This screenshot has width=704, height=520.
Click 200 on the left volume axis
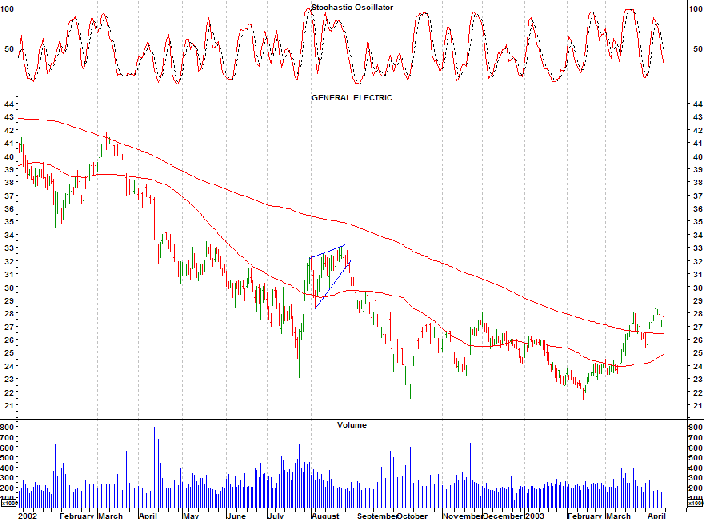click(x=7, y=488)
